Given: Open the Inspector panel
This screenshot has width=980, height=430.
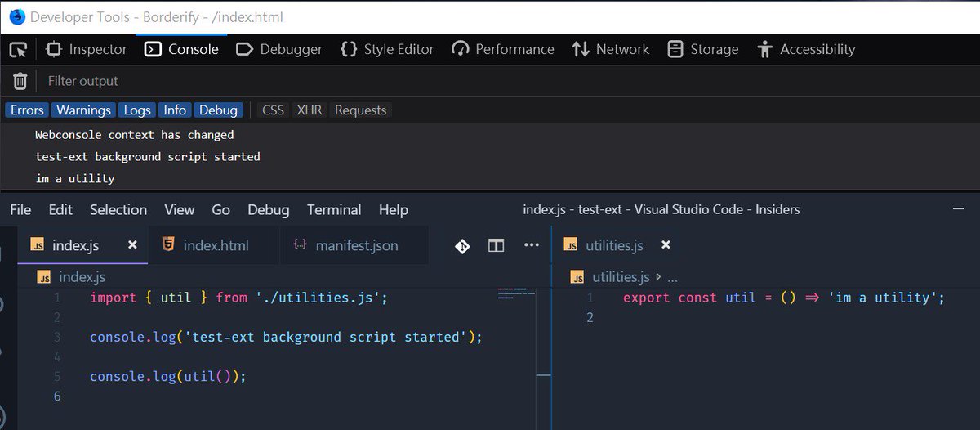Looking at the screenshot, I should [x=87, y=49].
